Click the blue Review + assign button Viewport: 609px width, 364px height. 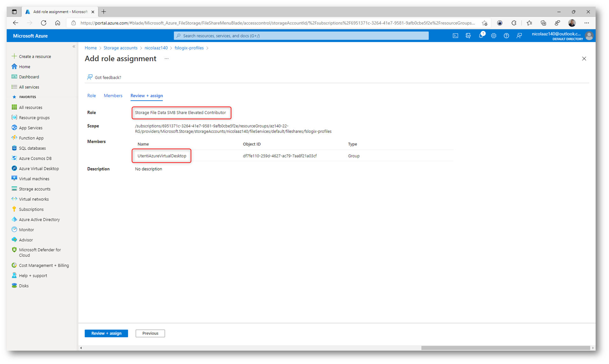coord(106,333)
